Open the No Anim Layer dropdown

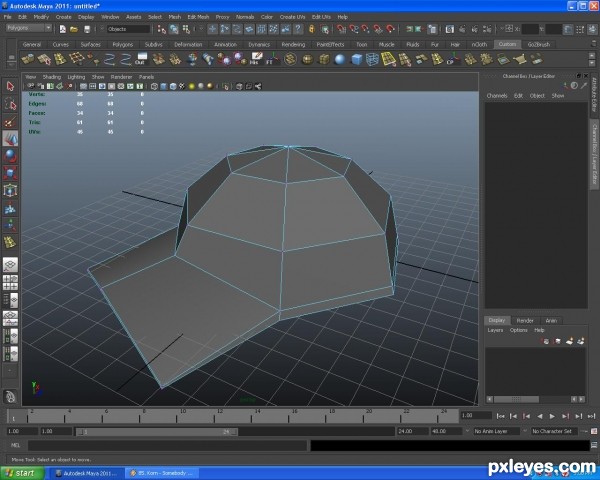496,431
